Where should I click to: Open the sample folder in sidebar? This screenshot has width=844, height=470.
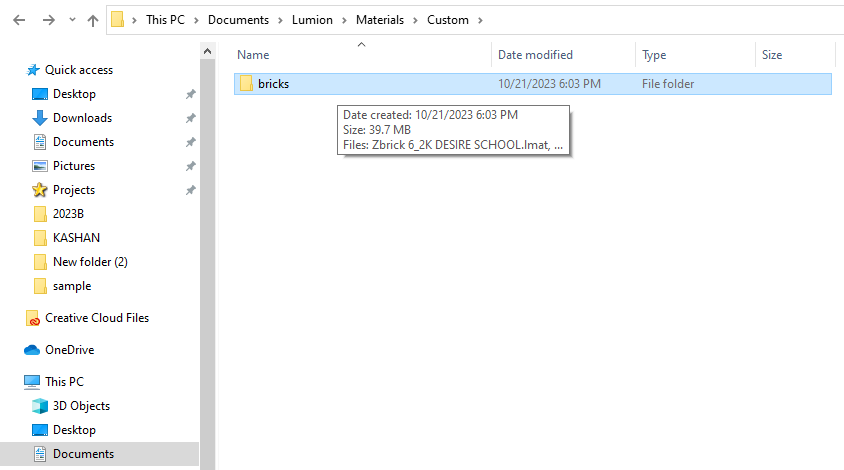[72, 286]
